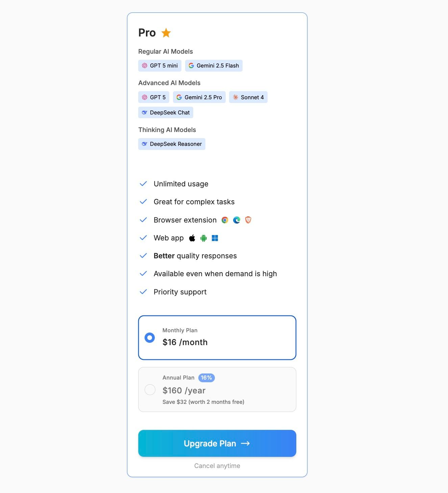Click the gold Pro star icon
Screen dimensions: 448x493
coord(166,33)
